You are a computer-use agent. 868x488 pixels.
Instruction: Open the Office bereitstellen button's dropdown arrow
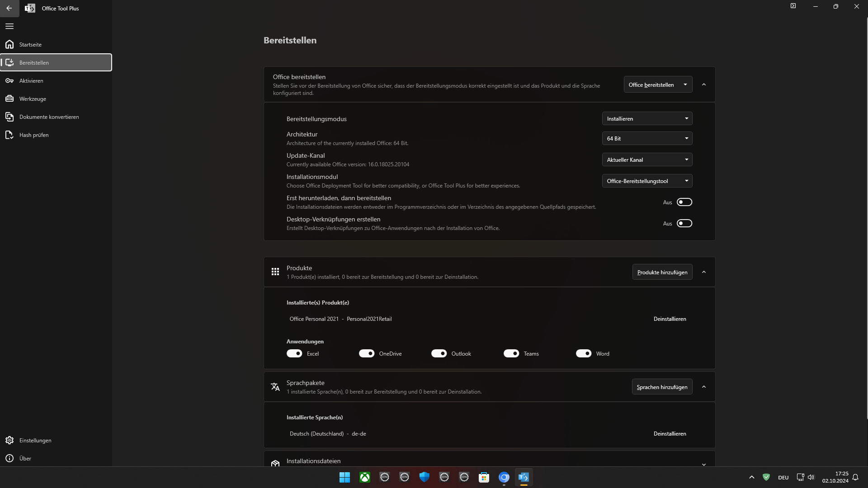pos(685,84)
